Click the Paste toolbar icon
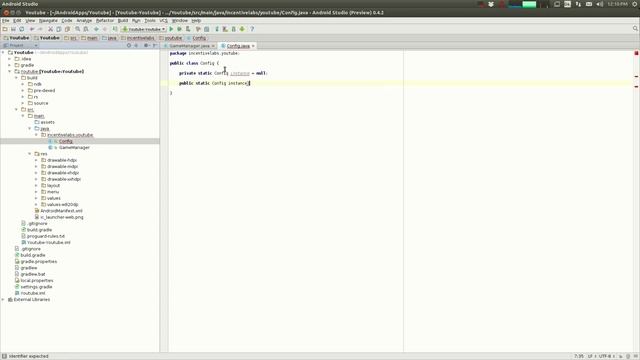 [x=67, y=29]
